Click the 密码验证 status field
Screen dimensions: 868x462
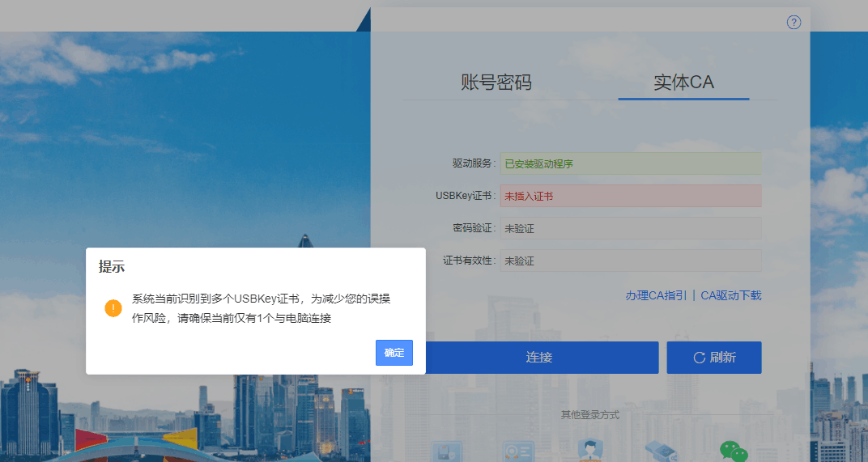(x=630, y=228)
